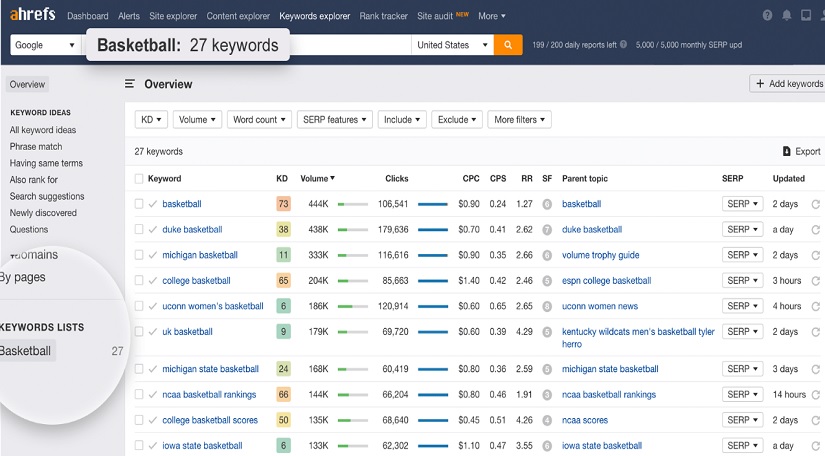The height and width of the screenshot is (456, 825).
Task: Click the orange search magnifier button
Action: (x=508, y=45)
